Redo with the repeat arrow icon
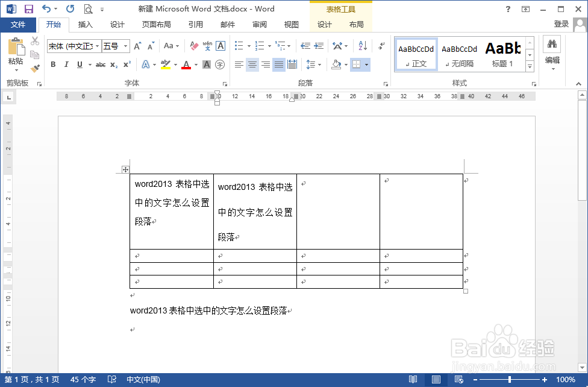Viewport: 588px width, 387px height. (70, 8)
